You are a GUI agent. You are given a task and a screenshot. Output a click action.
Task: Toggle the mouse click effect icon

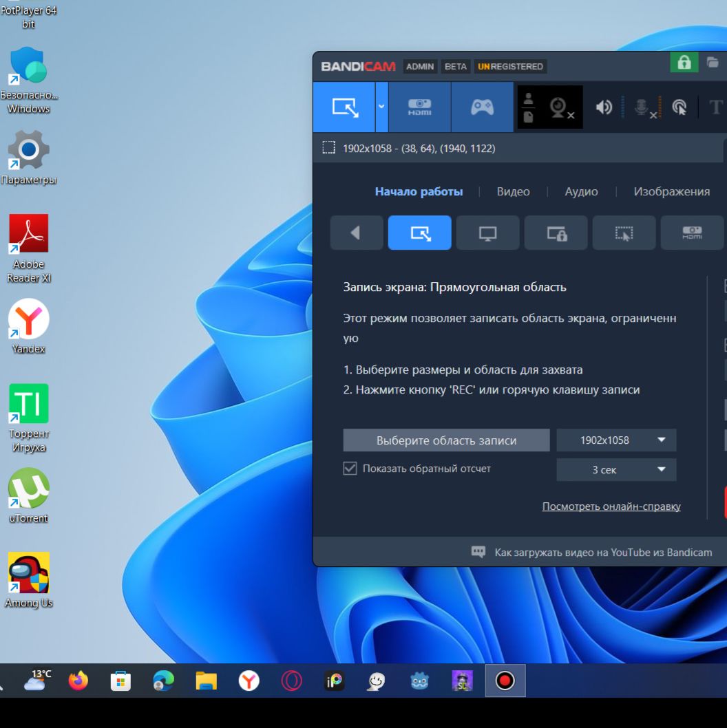click(x=679, y=108)
